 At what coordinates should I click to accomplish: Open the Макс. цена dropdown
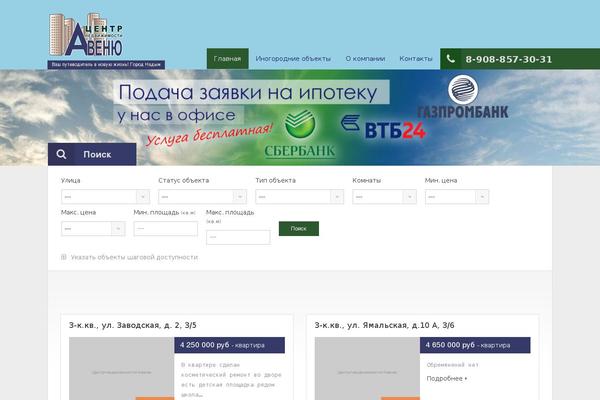tap(93, 229)
